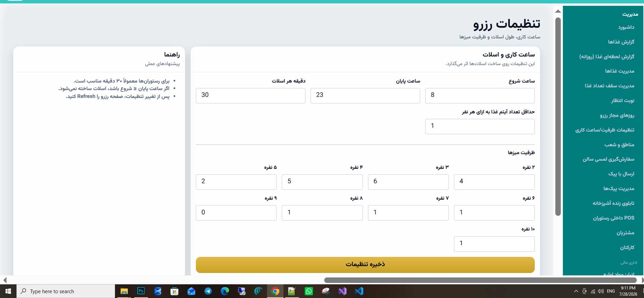Open Telegram from the taskbar
Viewport: 644px width, 298px height.
coord(208,291)
